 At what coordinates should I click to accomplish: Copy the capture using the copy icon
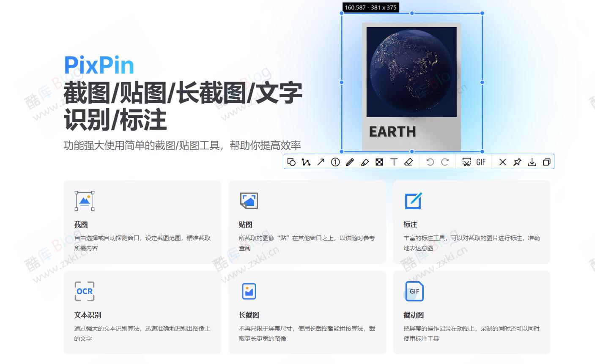coord(546,161)
